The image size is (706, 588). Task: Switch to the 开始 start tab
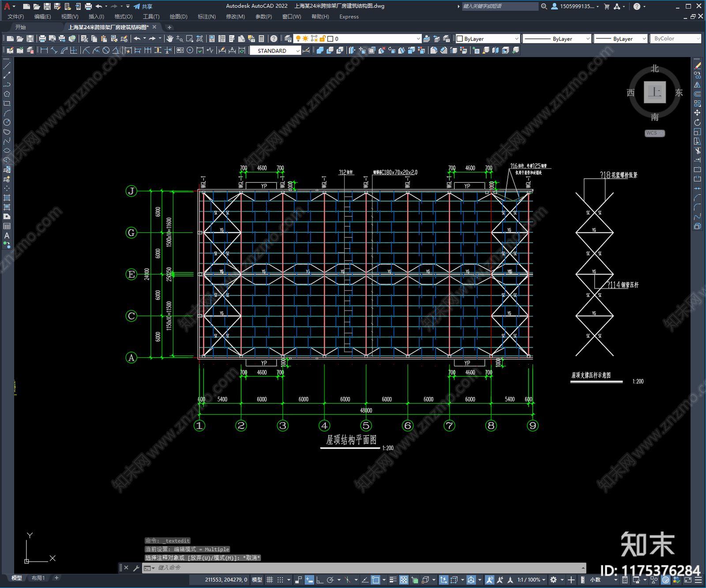tap(21, 27)
